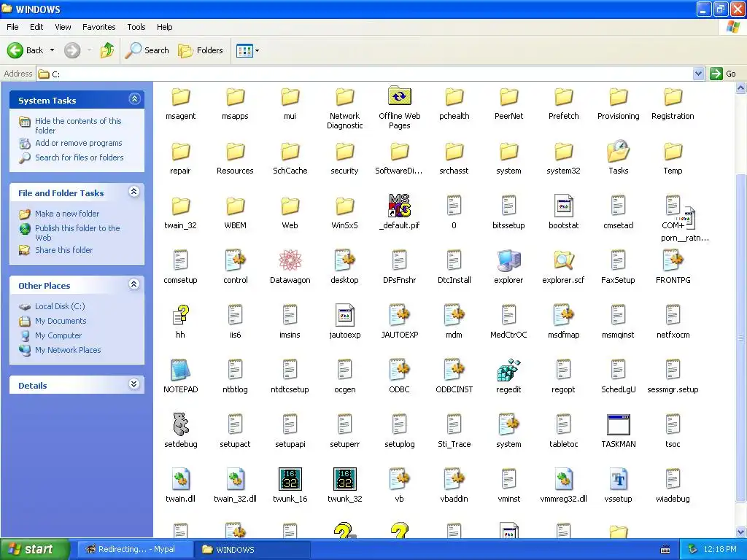Open the File menu
Viewport: 747px width, 560px height.
point(12,27)
